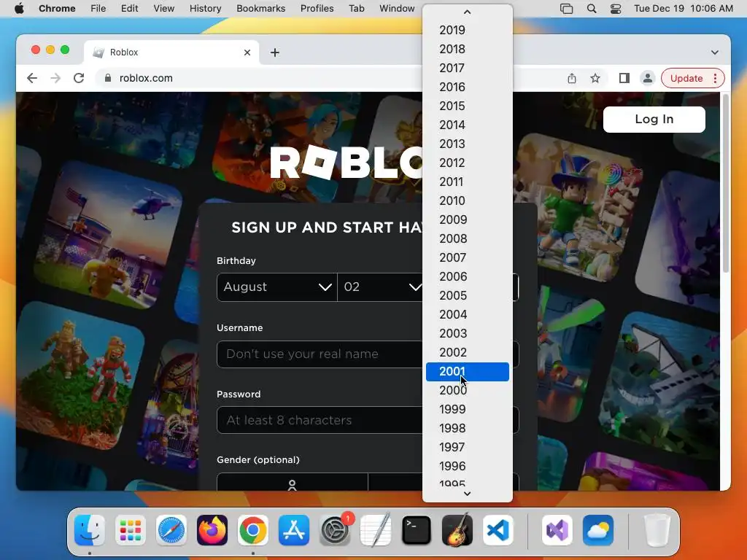Screen dimensions: 747x560
Task: Click the browser forward arrow
Action: [x=55, y=78]
